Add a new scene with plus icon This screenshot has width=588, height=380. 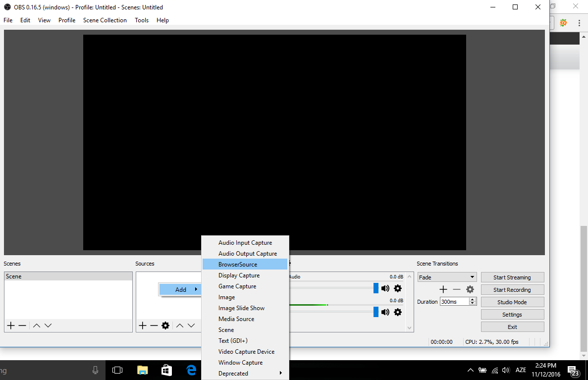click(x=11, y=326)
